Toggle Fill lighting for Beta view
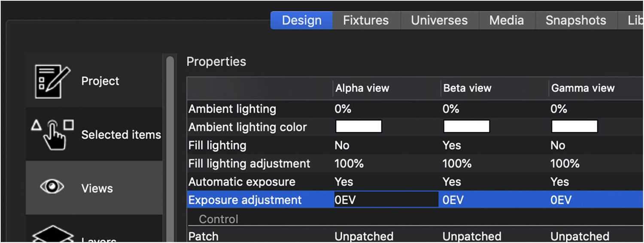644x243 pixels. point(452,146)
